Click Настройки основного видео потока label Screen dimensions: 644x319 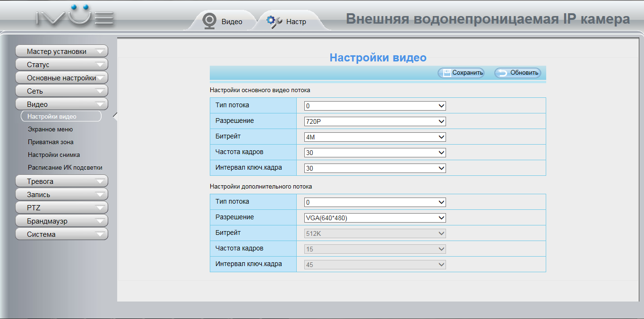[260, 90]
